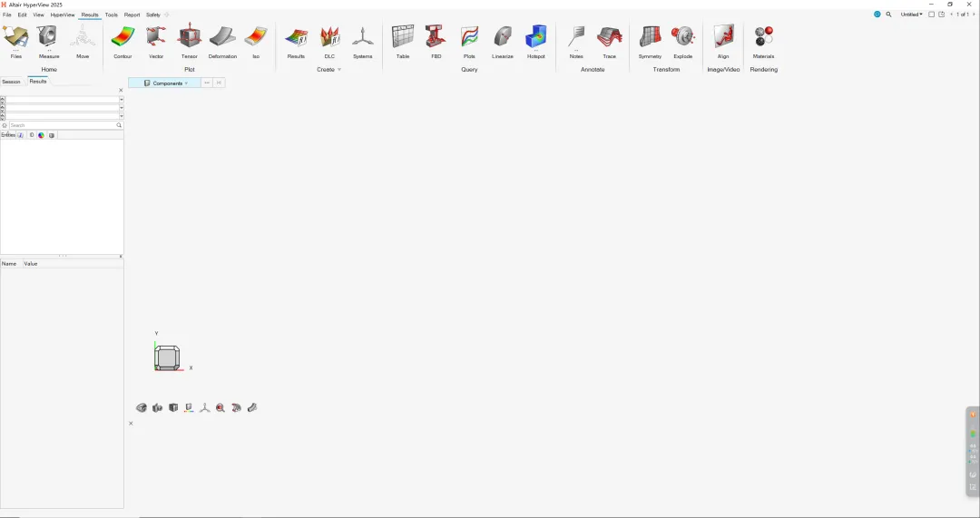Viewport: 980px width, 518px height.
Task: Click the Create Results icon in the ribbon
Action: pos(296,37)
